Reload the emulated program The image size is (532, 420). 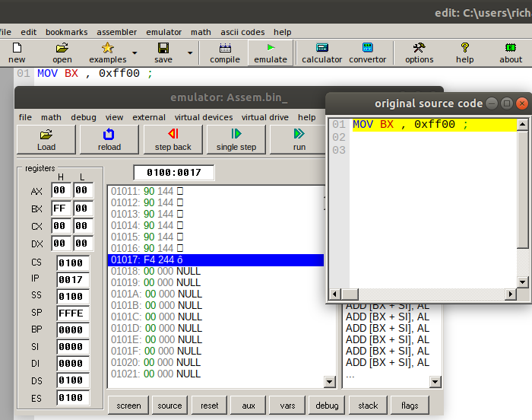(x=109, y=139)
